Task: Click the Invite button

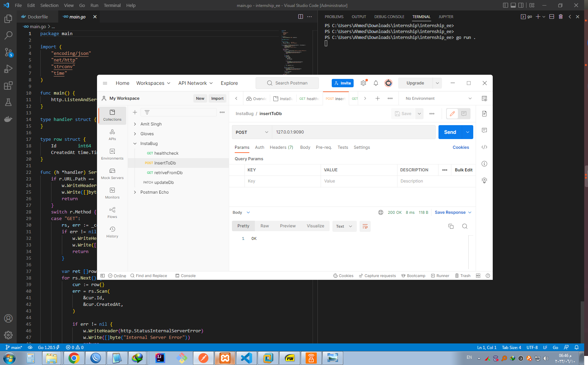Action: [x=343, y=83]
